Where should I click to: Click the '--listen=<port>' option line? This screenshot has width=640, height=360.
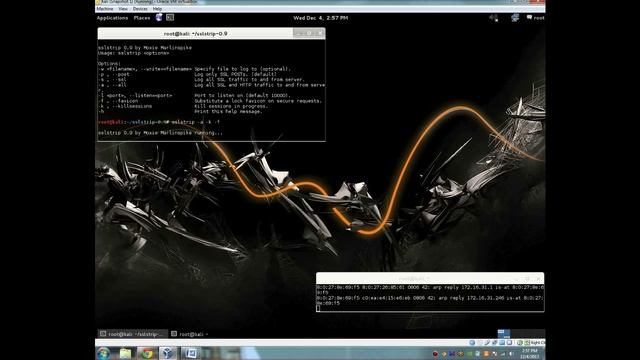pyautogui.click(x=194, y=96)
